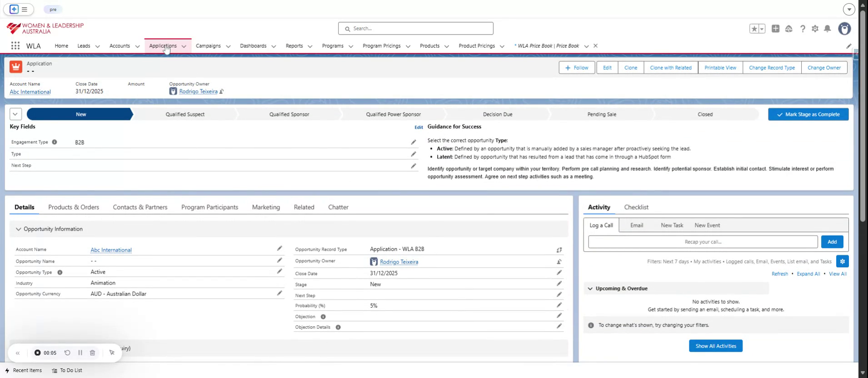Expand the path details chevron

(x=15, y=114)
